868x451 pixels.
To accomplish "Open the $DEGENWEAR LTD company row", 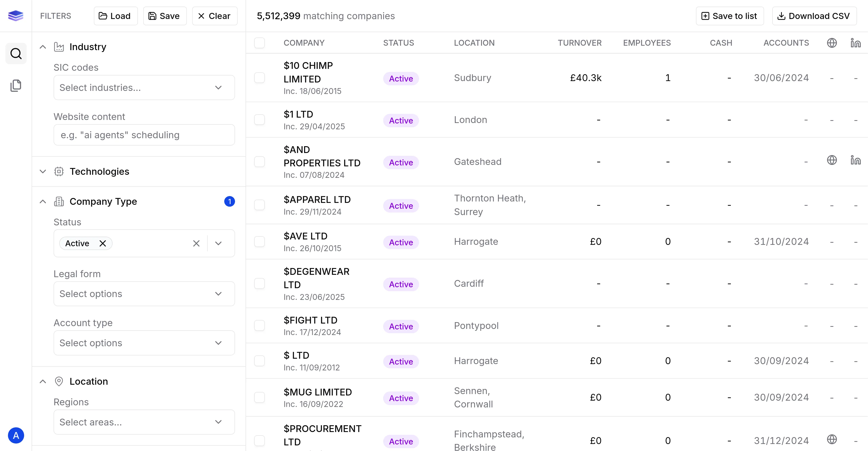I will (557, 284).
